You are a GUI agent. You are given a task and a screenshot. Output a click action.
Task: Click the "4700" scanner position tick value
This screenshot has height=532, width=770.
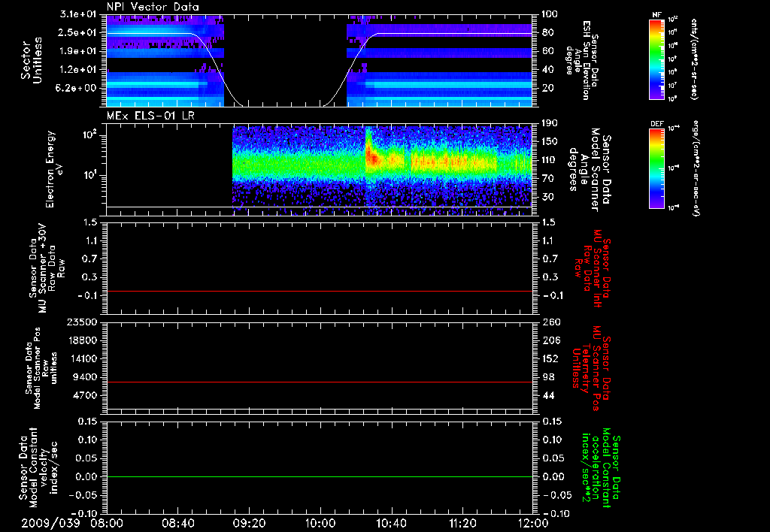(86, 395)
